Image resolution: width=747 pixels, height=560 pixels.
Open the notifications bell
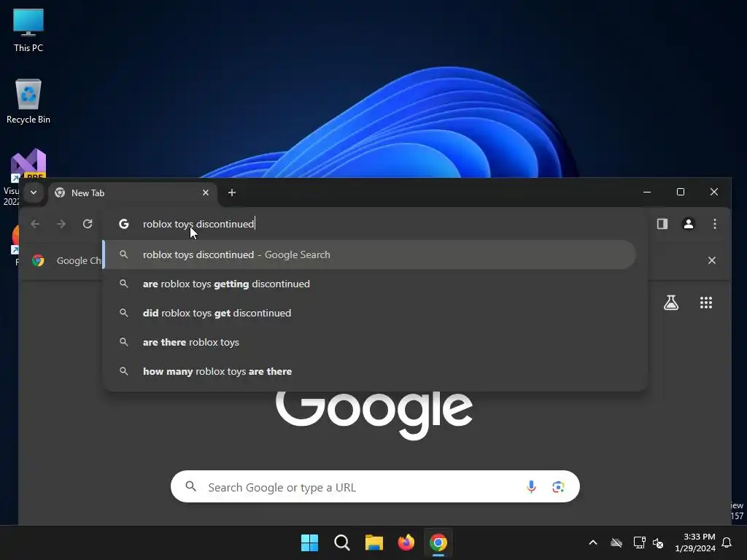(727, 542)
